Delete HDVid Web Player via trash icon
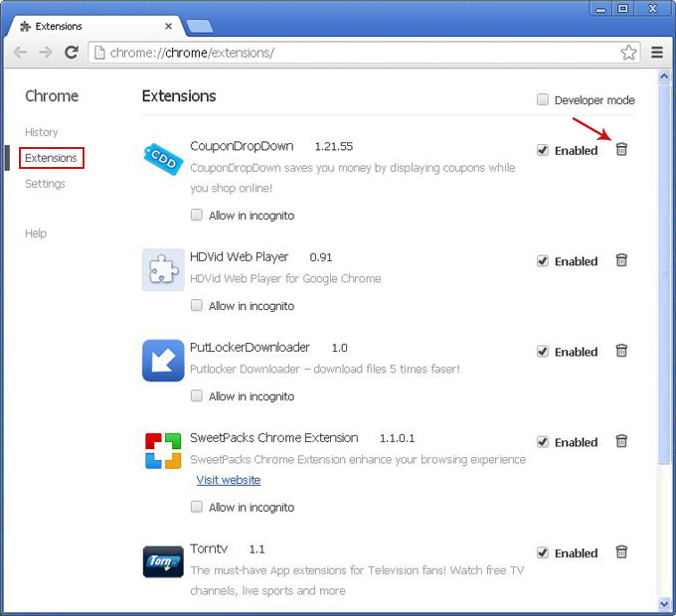The width and height of the screenshot is (676, 616). pos(621,260)
